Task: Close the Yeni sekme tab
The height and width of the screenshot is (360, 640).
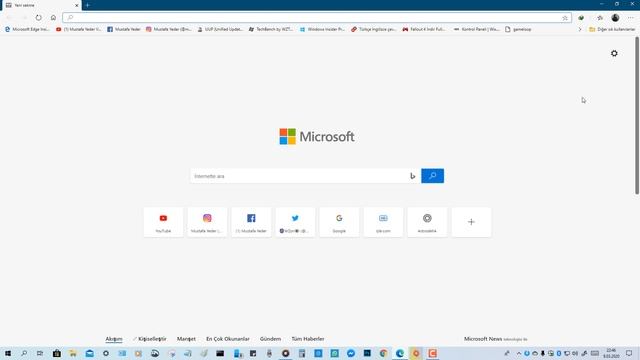Action: [76, 5]
